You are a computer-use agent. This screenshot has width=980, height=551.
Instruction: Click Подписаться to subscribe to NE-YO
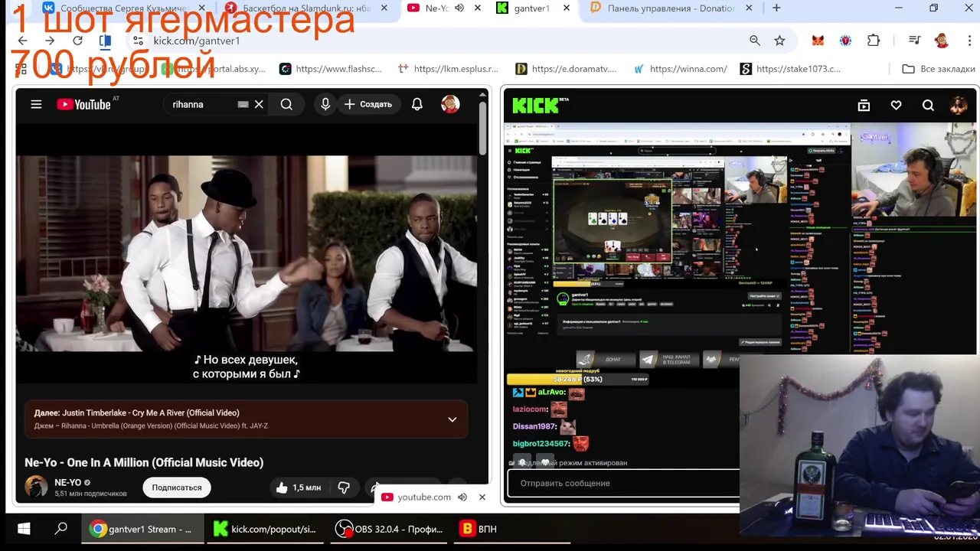[x=177, y=487]
